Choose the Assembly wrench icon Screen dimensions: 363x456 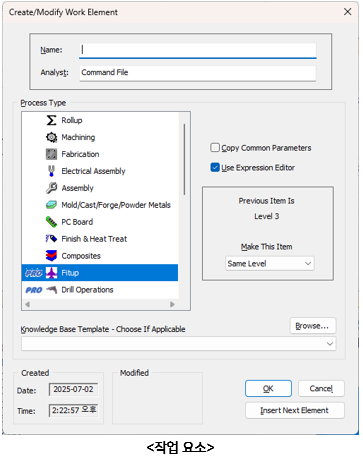pos(51,188)
